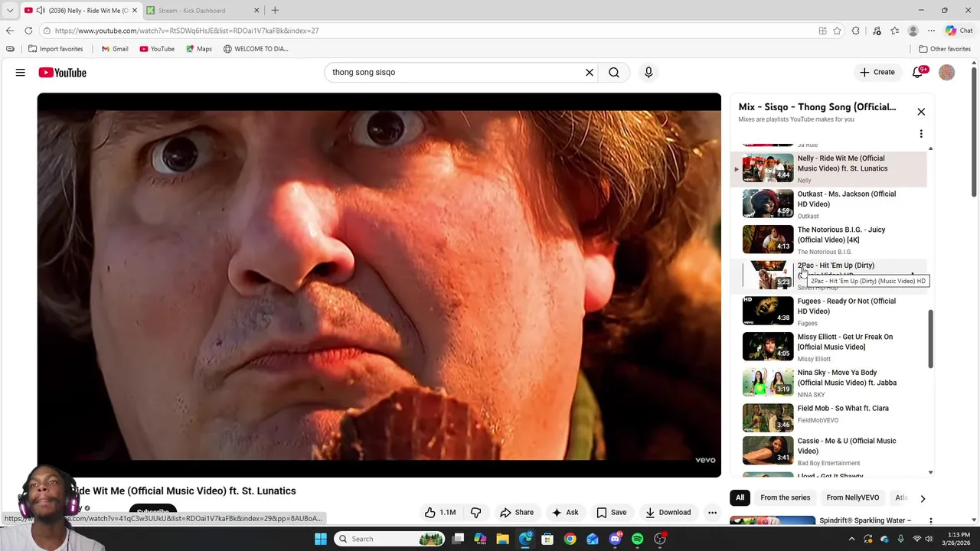Refresh the page in the browser
Viewport: 980px width, 551px height.
[28, 31]
